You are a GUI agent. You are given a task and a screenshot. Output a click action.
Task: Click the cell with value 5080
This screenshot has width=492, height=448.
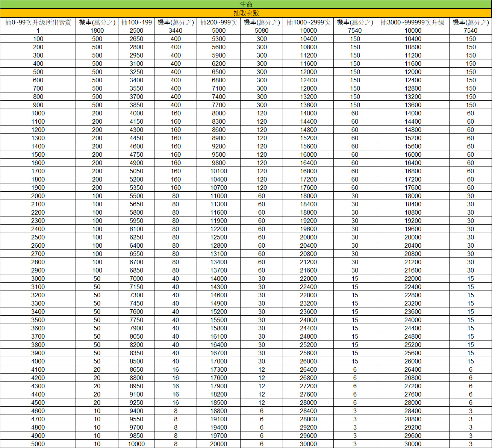pos(262,30)
